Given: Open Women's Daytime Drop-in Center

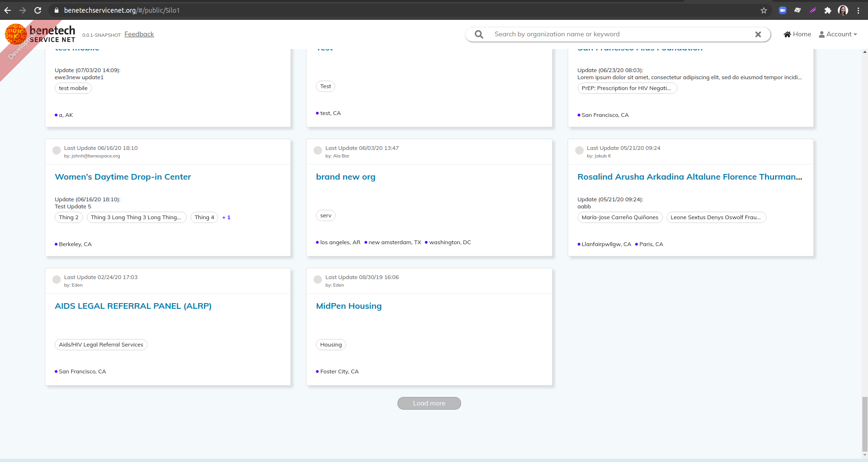Looking at the screenshot, I should [x=123, y=177].
